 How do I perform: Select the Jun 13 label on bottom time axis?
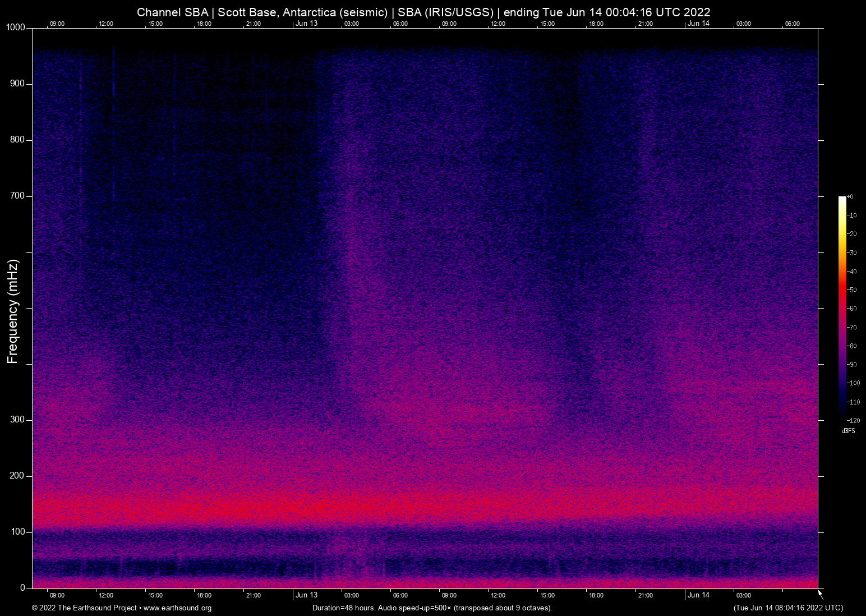tap(306, 595)
